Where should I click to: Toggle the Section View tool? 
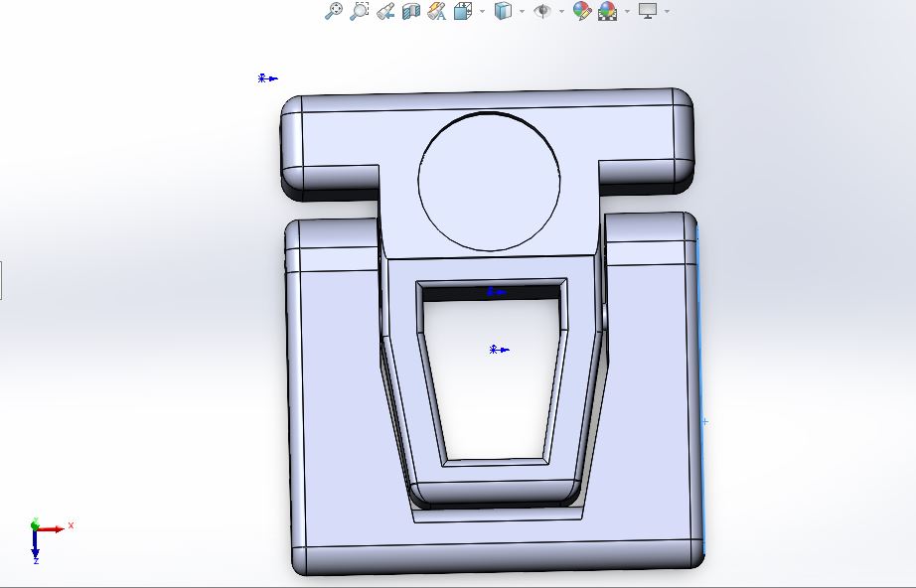(x=411, y=11)
